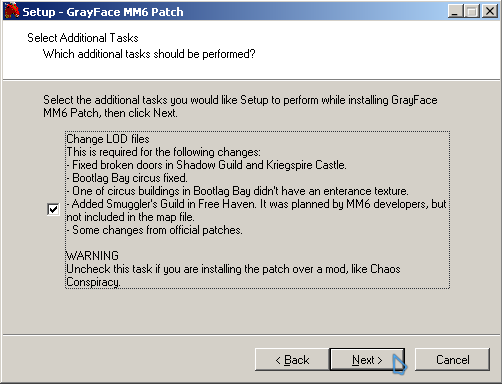The image size is (502, 384).
Task: Click the 'enterance texture' circus buildings line
Action: (237, 191)
